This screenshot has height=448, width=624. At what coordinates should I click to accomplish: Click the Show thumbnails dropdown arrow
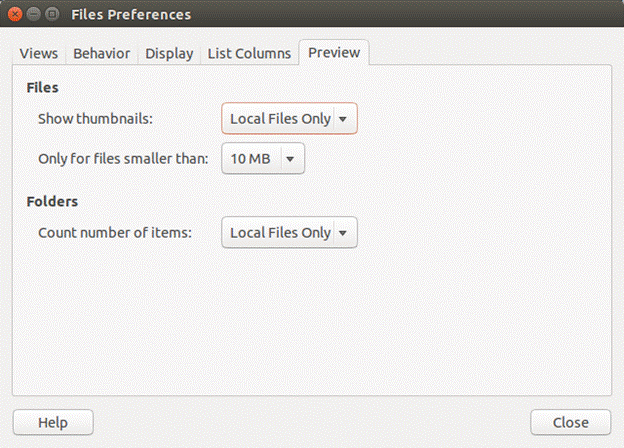(x=343, y=119)
